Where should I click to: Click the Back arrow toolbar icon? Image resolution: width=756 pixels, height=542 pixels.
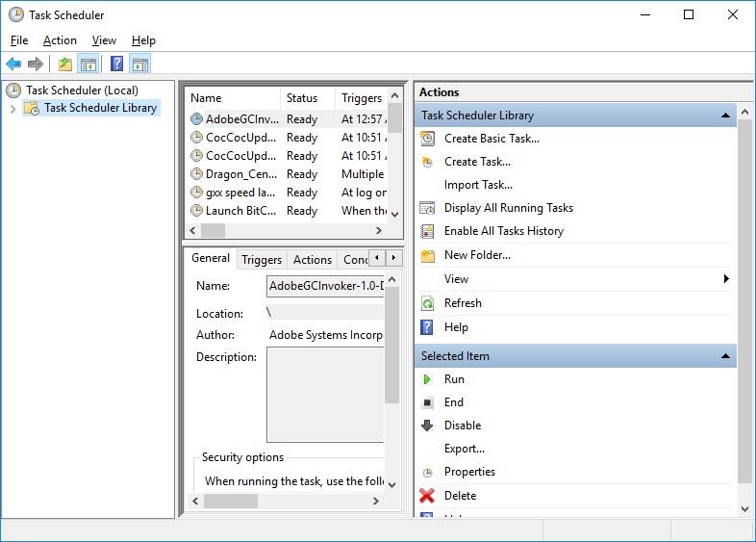coord(13,64)
